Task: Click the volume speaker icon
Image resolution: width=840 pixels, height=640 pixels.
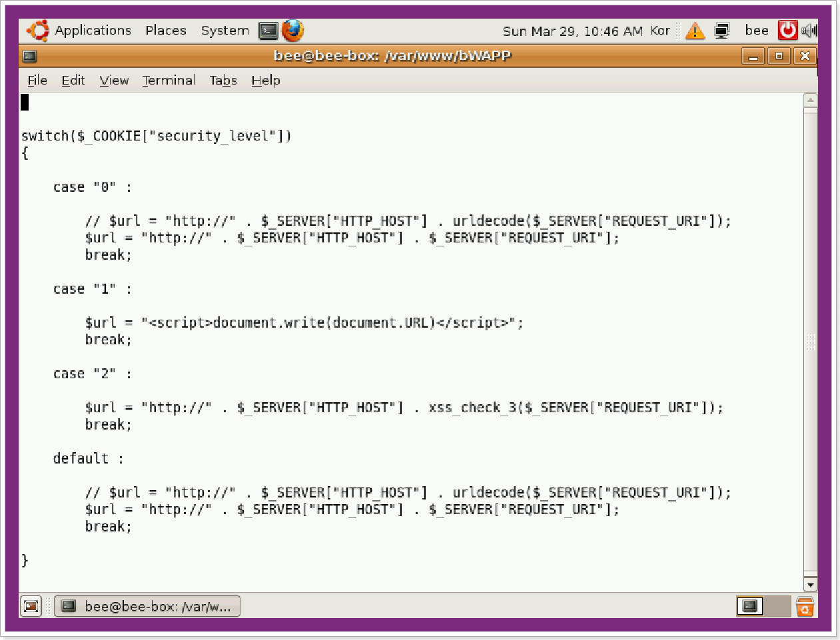Action: pos(809,31)
